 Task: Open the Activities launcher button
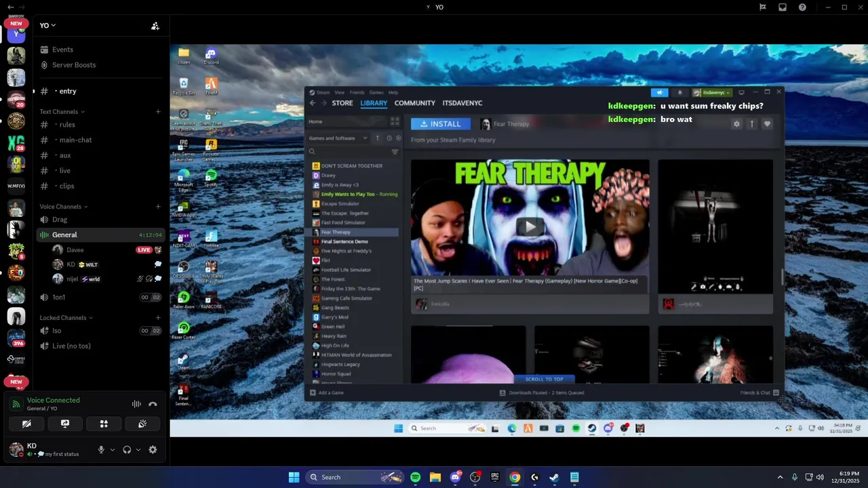click(x=104, y=424)
